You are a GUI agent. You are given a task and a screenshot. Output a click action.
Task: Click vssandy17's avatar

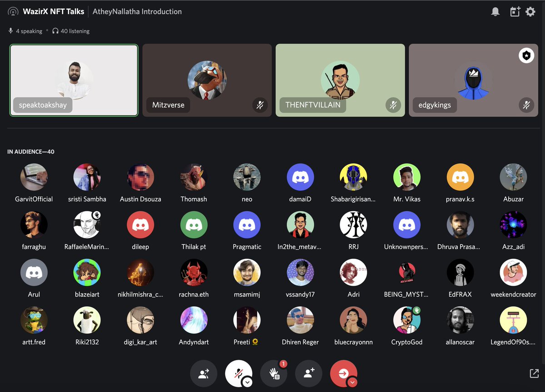pos(300,273)
